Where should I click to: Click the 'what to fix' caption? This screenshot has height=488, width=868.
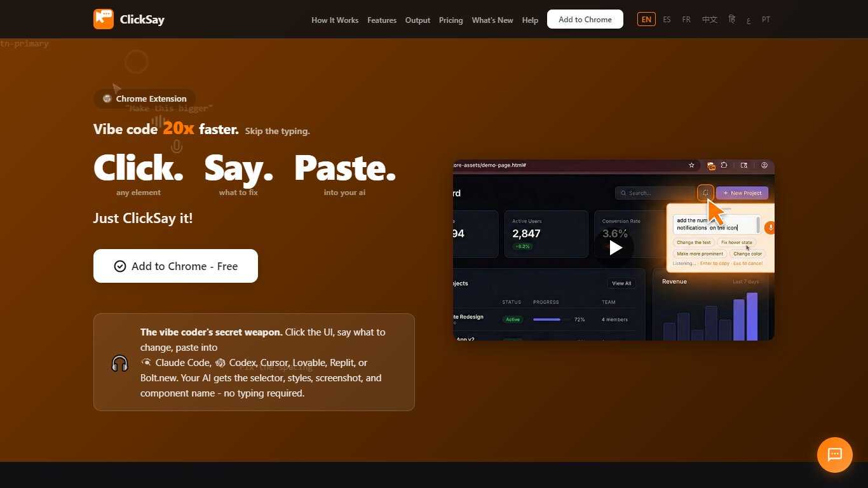pos(238,193)
